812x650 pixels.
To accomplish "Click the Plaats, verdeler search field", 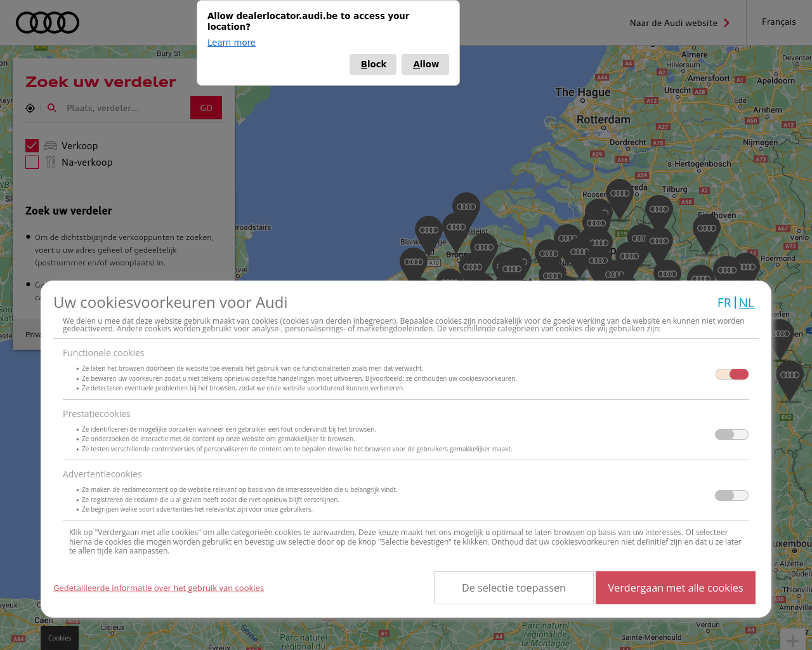I will [x=125, y=108].
